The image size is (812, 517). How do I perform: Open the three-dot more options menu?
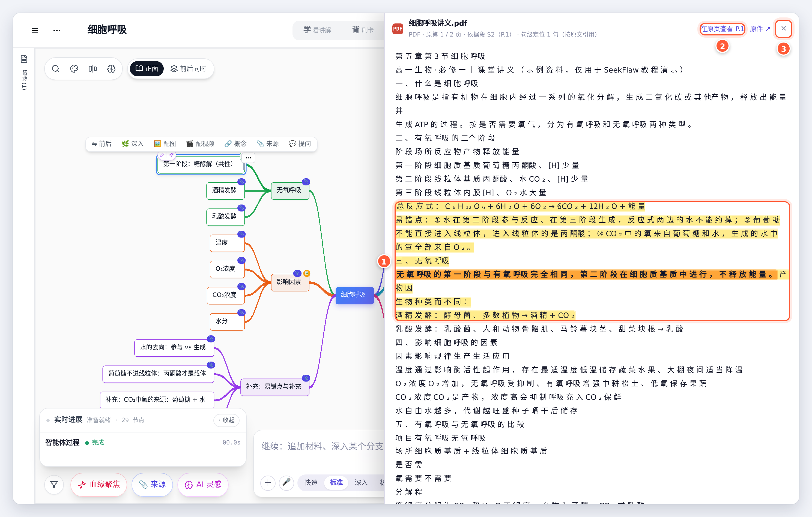point(57,30)
